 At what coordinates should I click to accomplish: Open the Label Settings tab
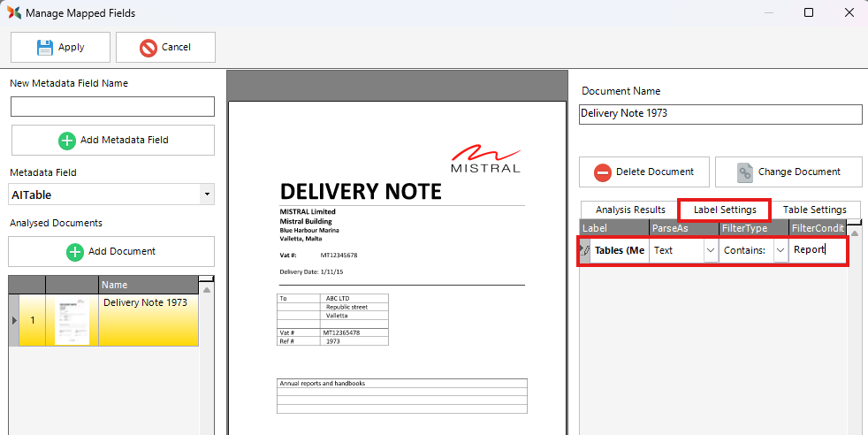point(724,210)
